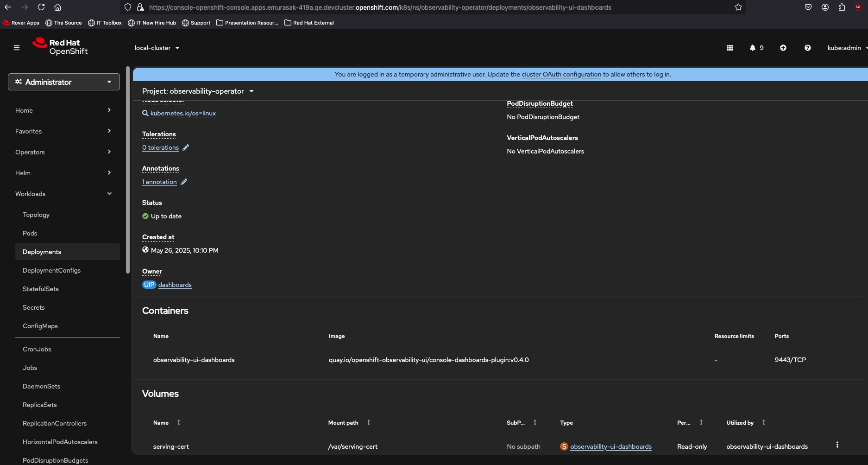Open the Jobs page
The image size is (868, 465).
pos(30,368)
